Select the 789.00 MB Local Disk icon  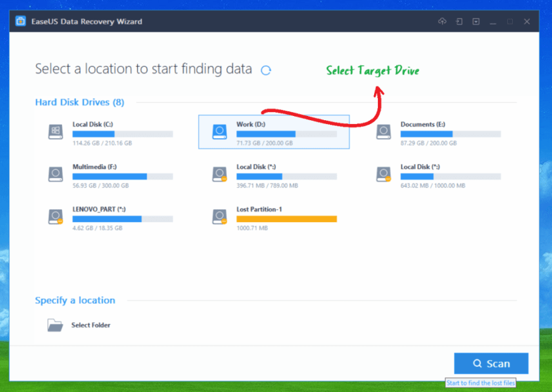pos(220,174)
